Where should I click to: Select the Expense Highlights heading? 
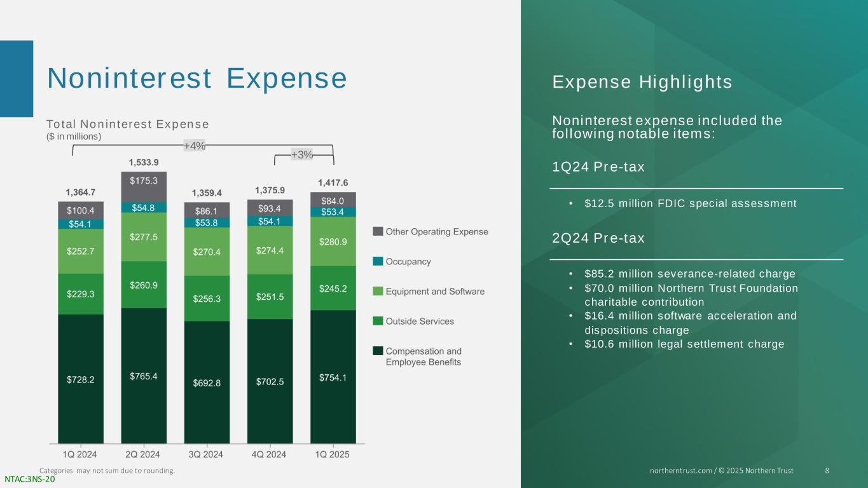click(642, 82)
